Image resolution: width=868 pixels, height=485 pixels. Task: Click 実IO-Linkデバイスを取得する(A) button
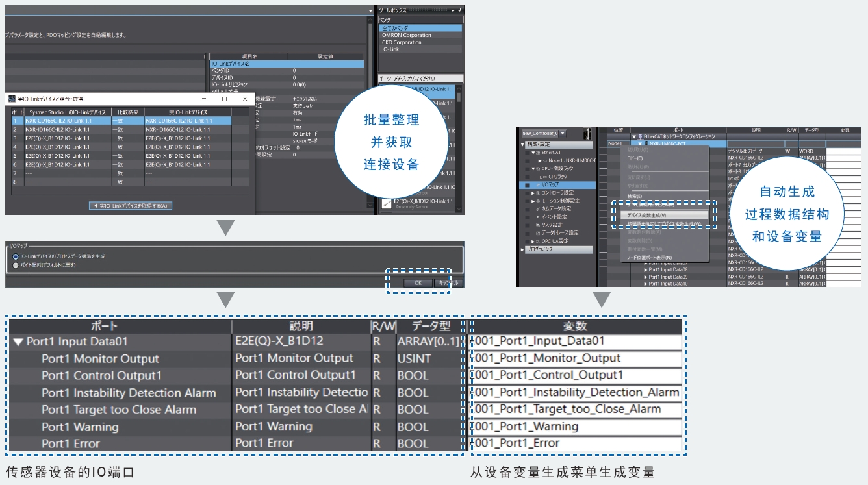(x=131, y=206)
